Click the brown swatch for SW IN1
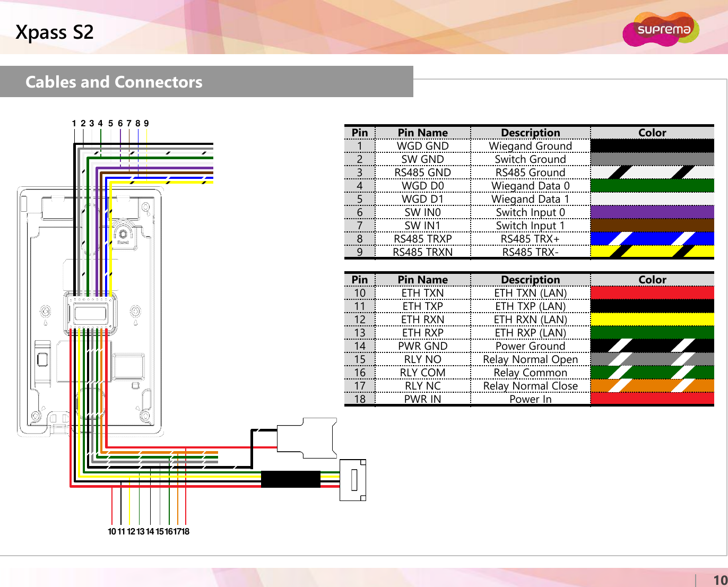The image size is (728, 587). pyautogui.click(x=652, y=226)
